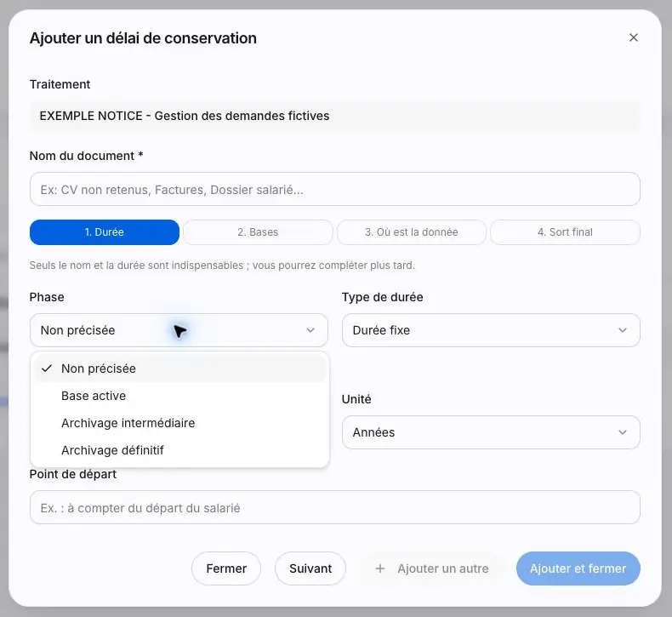Screen dimensions: 672x617
Task: Pick Archivage intermédiaire option
Action: click(179, 423)
